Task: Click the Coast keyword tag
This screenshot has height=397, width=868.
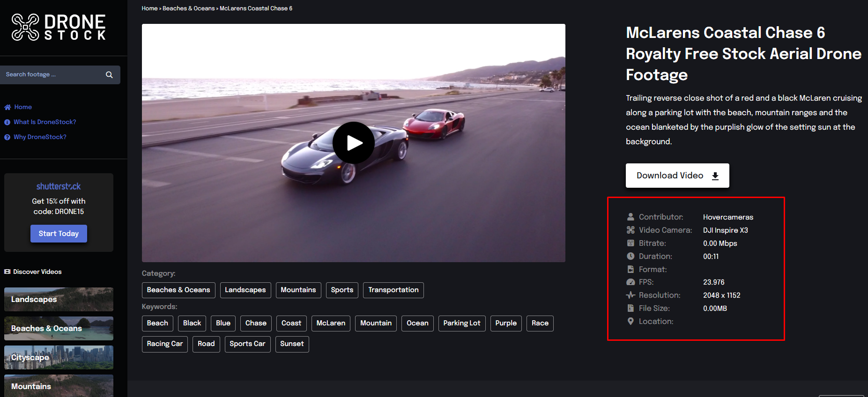Action: (x=291, y=323)
